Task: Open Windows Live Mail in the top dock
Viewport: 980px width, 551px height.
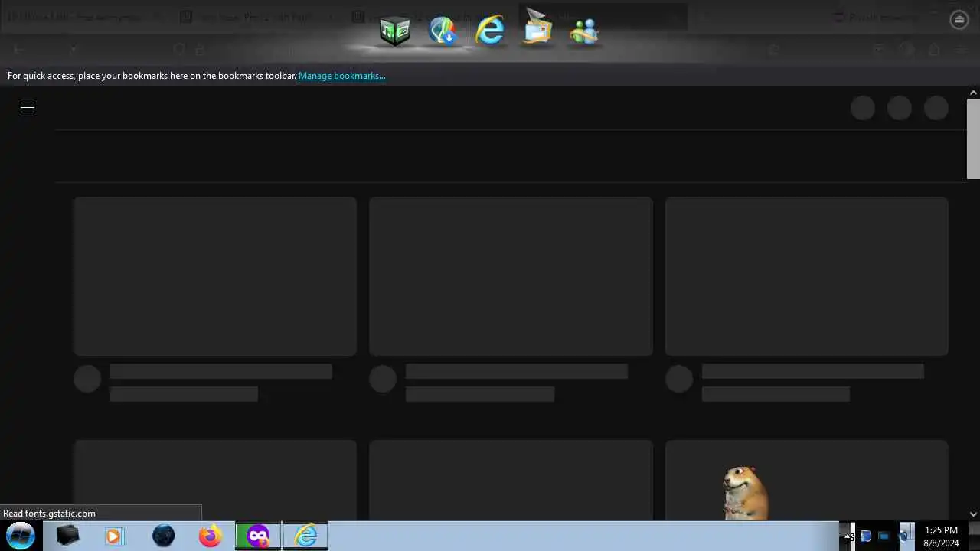Action: click(537, 28)
